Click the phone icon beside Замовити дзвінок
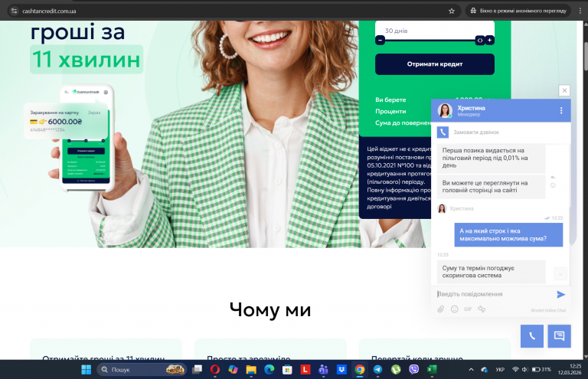 pos(443,132)
